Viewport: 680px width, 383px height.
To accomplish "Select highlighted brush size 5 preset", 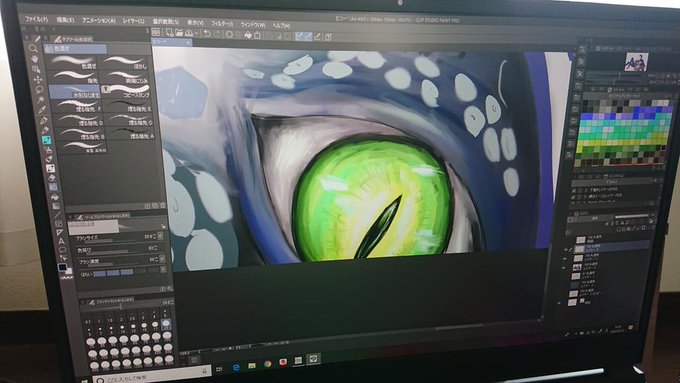I will coord(166,324).
